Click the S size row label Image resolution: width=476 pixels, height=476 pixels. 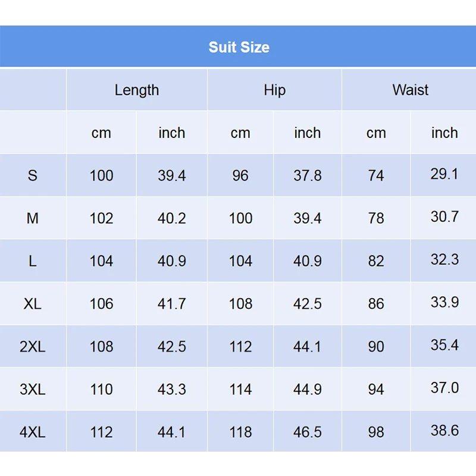[x=33, y=175]
